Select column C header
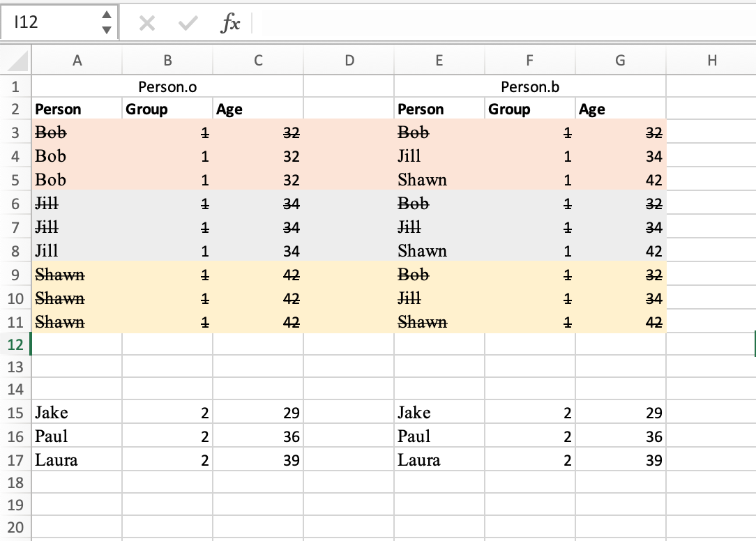 [258, 60]
